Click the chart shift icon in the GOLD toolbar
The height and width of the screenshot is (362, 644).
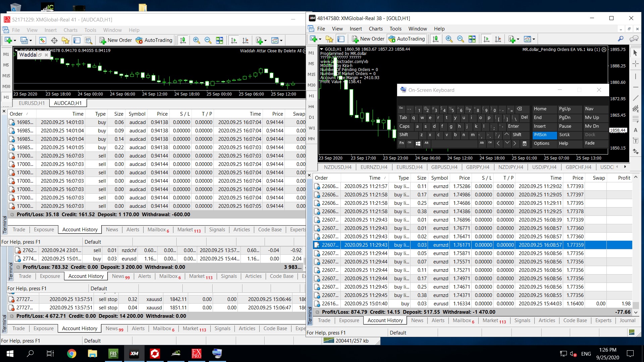pos(498,39)
